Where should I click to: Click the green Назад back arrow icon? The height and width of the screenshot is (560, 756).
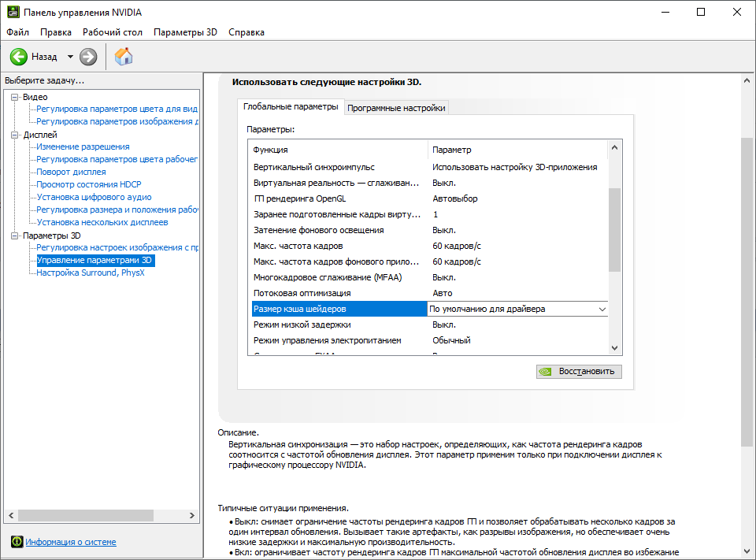19,57
